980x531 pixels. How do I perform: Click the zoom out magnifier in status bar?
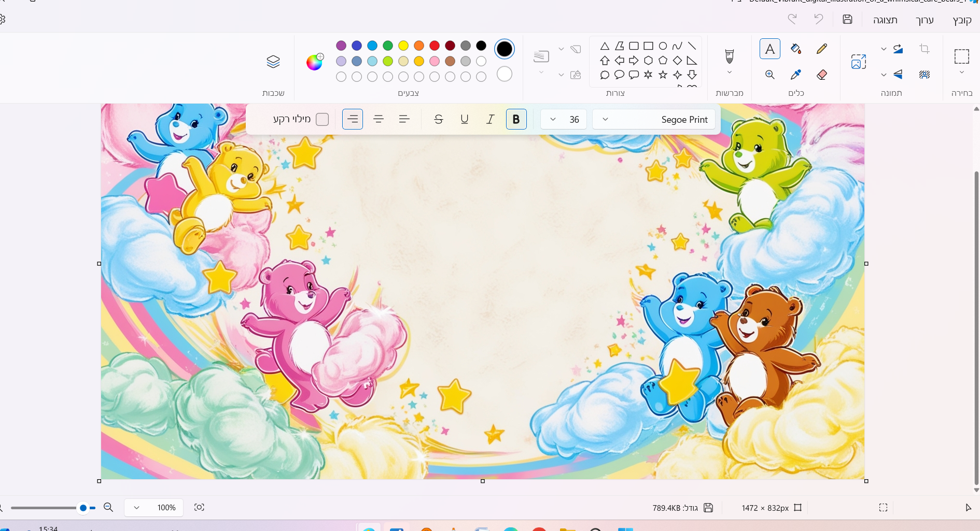pos(108,508)
